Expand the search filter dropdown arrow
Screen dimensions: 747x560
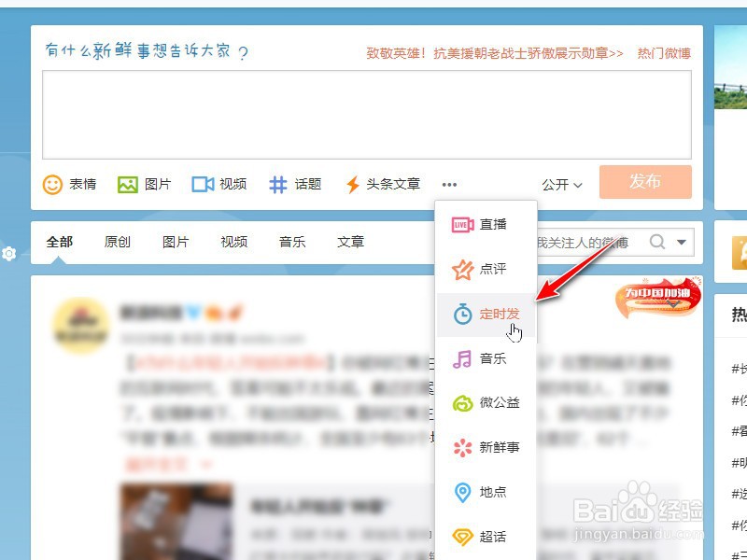point(682,242)
